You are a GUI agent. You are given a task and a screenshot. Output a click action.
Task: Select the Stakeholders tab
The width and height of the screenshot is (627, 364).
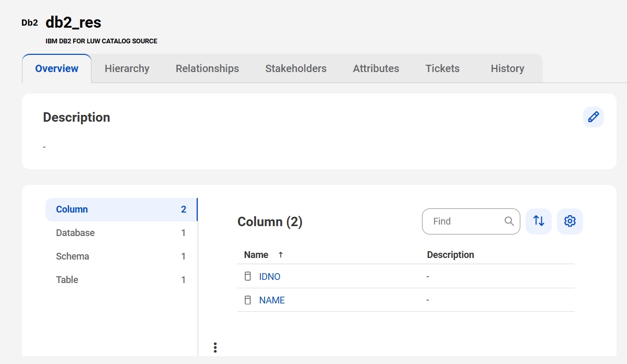pyautogui.click(x=296, y=68)
